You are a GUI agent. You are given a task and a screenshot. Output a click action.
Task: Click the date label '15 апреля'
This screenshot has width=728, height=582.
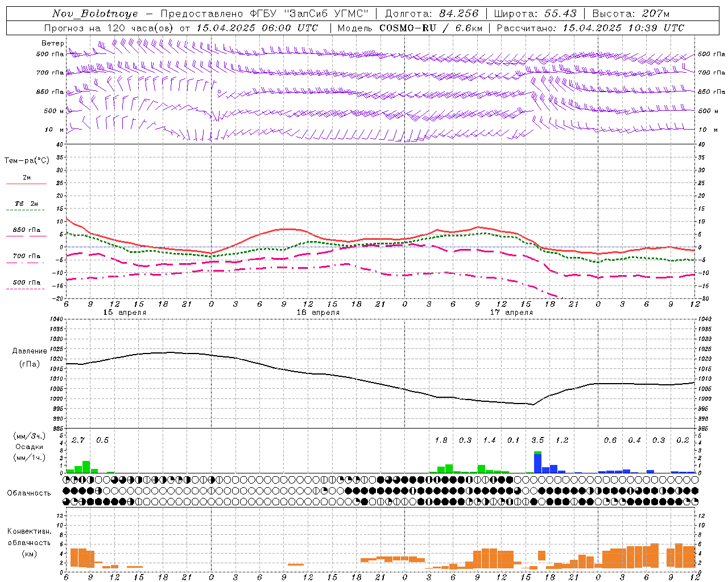(124, 313)
